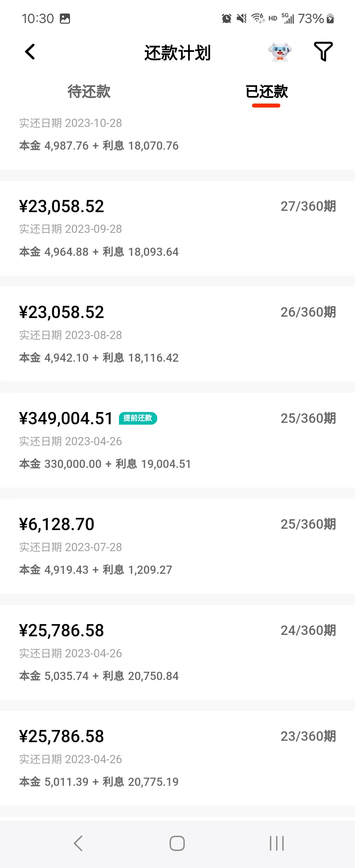The width and height of the screenshot is (355, 868).
Task: Open the filter funnel icon
Action: [323, 52]
